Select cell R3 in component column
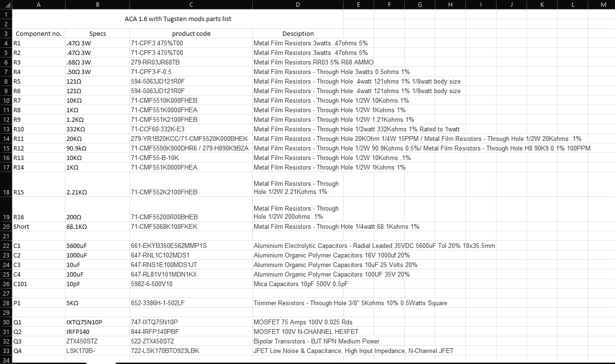 pyautogui.click(x=38, y=62)
